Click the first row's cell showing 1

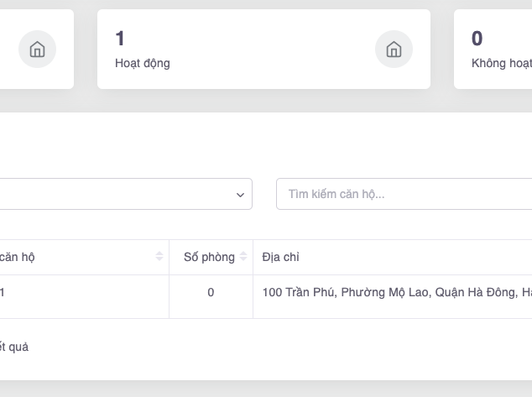(x=3, y=292)
